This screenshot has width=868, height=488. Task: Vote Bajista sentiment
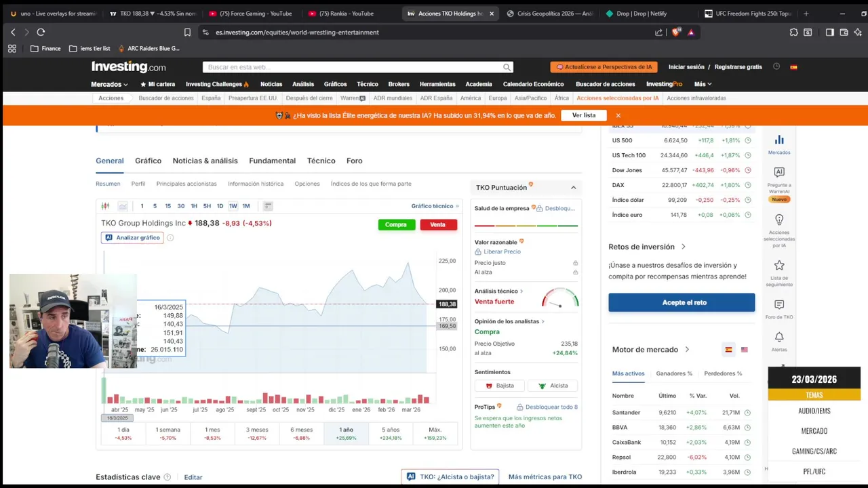coord(499,386)
